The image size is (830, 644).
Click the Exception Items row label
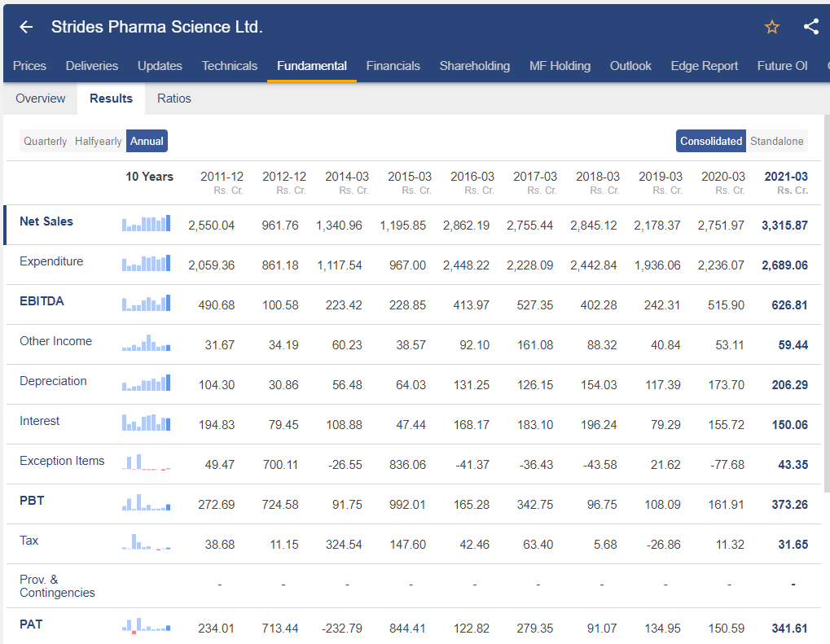[62, 461]
